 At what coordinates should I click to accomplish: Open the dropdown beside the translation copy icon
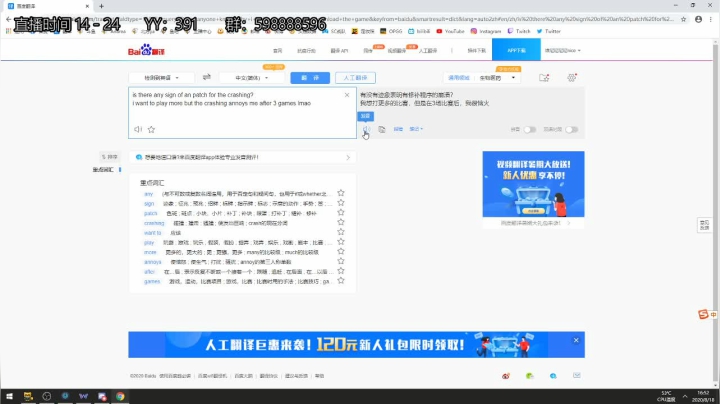click(x=416, y=129)
